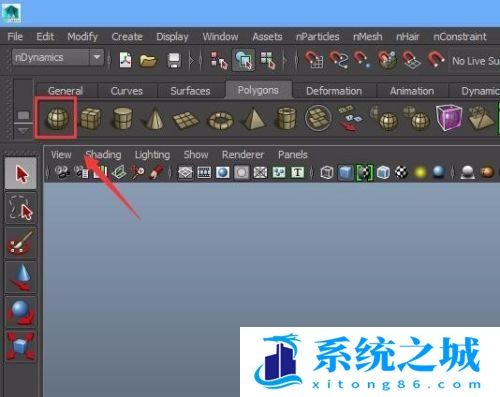Create a polygon cube from shelf
Screen dimensions: 500x397
coord(90,118)
